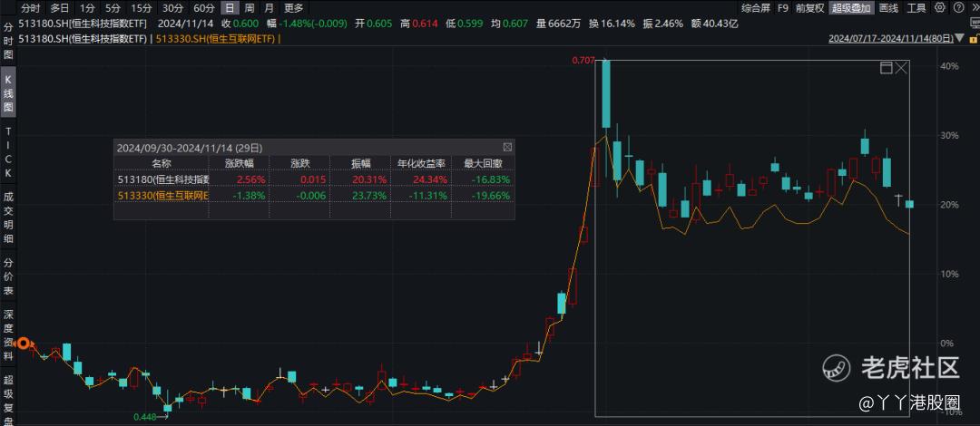
Task: Click orange 513330.SH(恒生互联网ETF) overlay label
Action: point(215,39)
